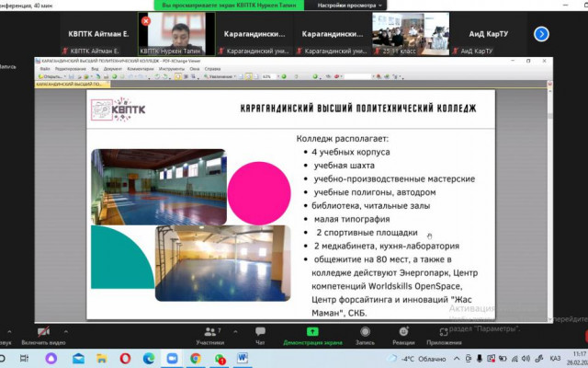
Task: Click the microphone icon in system tray
Action: tap(479, 359)
